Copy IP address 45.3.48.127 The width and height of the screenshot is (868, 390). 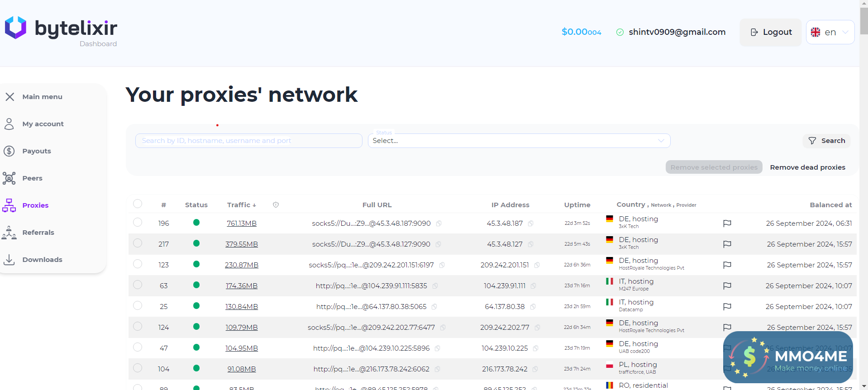click(530, 244)
